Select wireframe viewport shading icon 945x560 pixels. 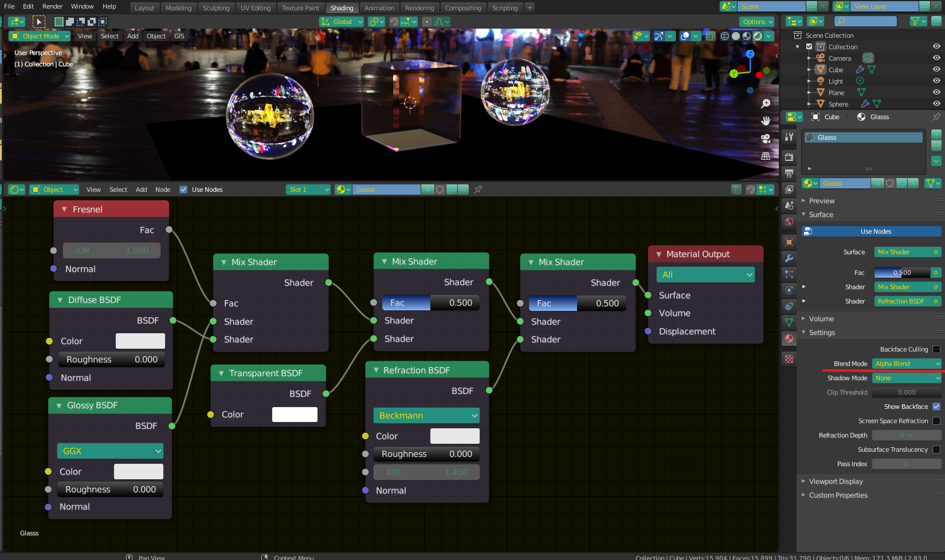pyautogui.click(x=725, y=36)
